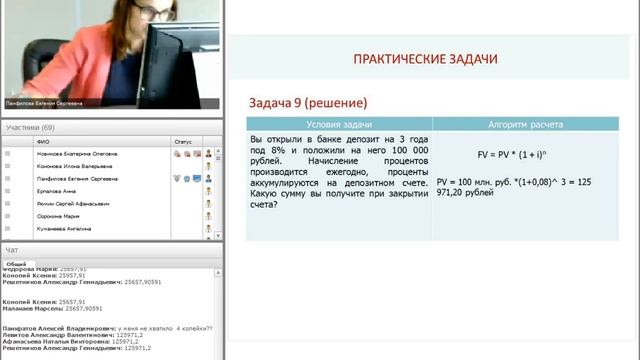Toggle the checkbox next to the Ангелина row
This screenshot has height=360, width=640.
7,229
